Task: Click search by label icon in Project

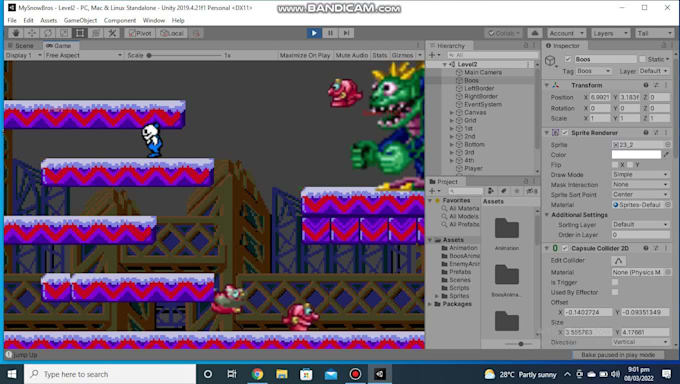Action: (503, 191)
